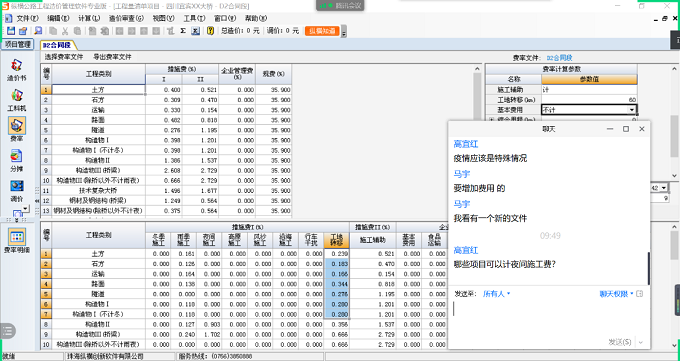Open the 所有人 recipient dropdown in chat
Viewport: 680px width, 361px height.
click(x=497, y=294)
